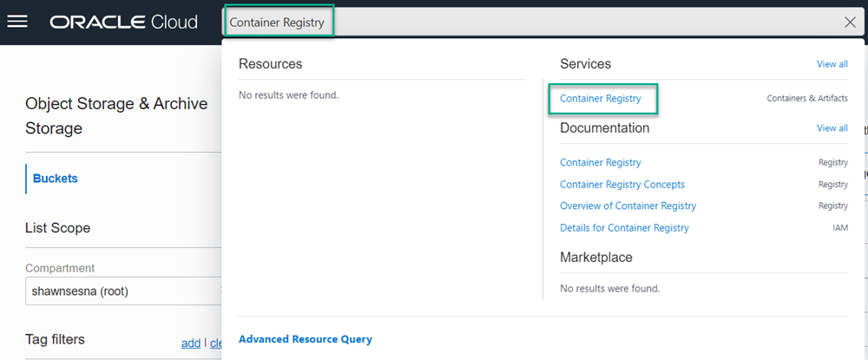Open Container Registry documentation link

click(601, 162)
